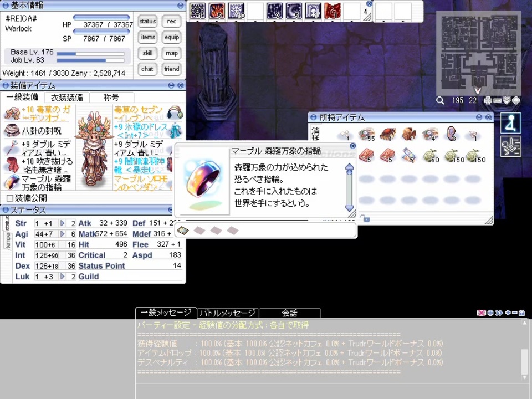Click the headphone headgear equipment icon
The width and height of the screenshot is (532, 399).
175,112
